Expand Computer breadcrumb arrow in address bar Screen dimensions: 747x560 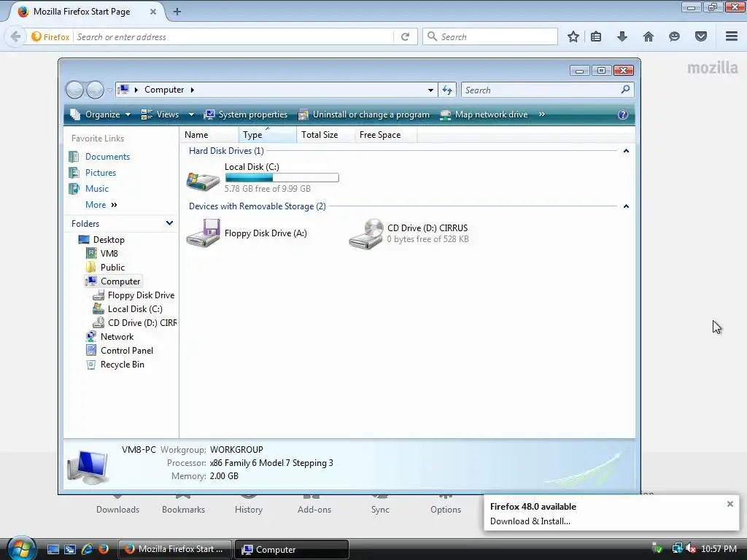pos(193,90)
